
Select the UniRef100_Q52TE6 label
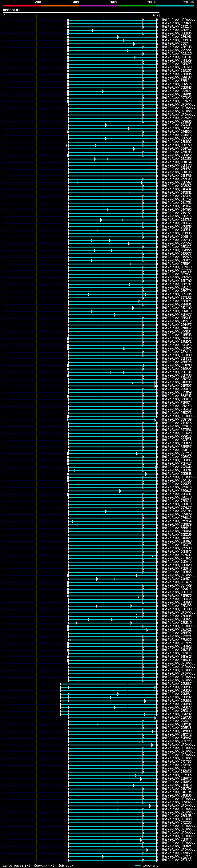click(177, 768)
